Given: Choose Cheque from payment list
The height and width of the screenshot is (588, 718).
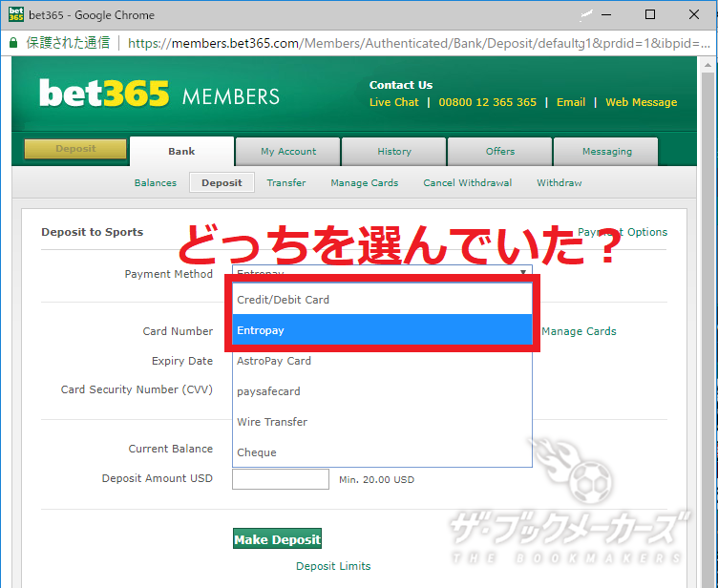Looking at the screenshot, I should coord(382,452).
